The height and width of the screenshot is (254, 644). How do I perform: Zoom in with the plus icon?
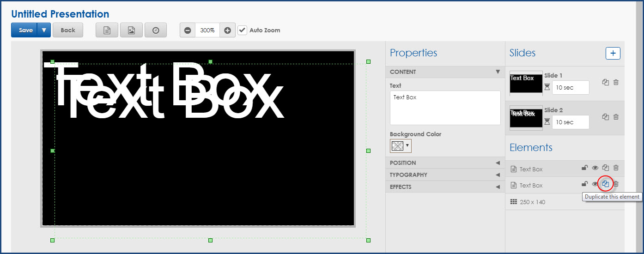tap(227, 30)
